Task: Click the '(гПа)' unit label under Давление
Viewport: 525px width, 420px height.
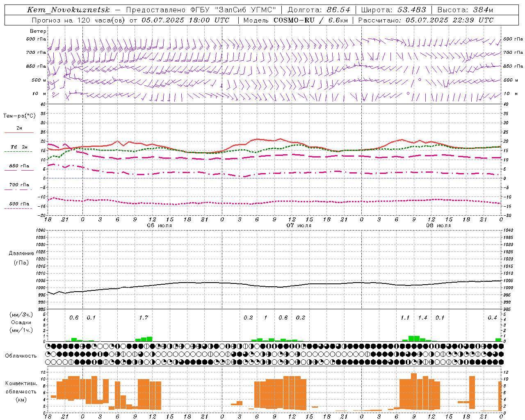Action: 21,262
